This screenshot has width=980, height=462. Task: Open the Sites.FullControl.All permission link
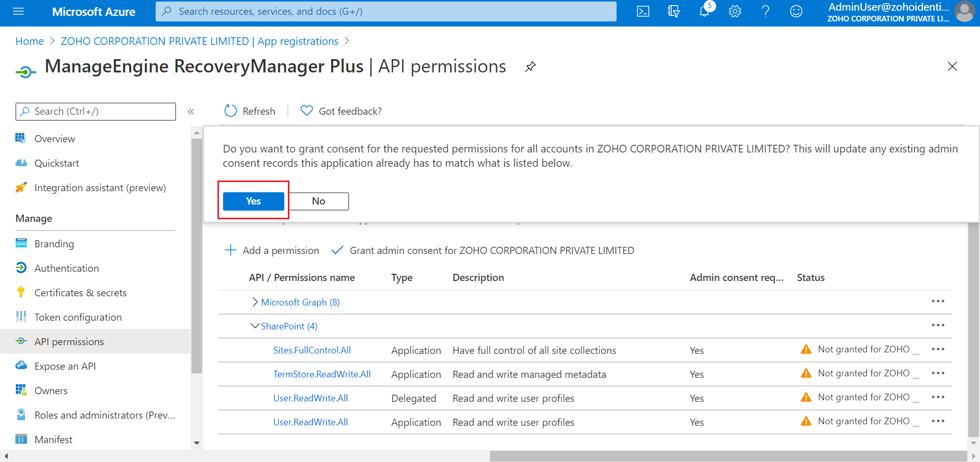click(x=312, y=350)
